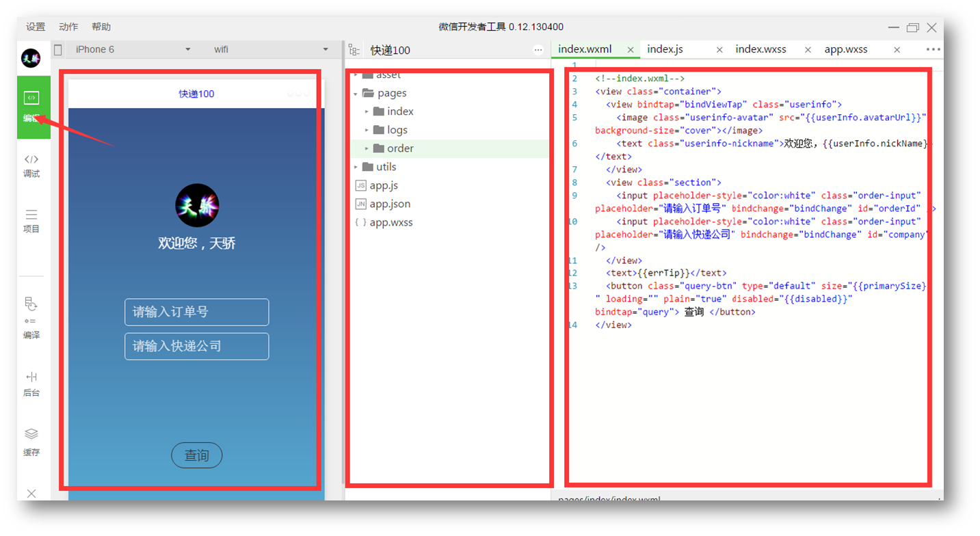980x536 pixels.
Task: Click code line 3 with class="container"
Action: pyautogui.click(x=658, y=91)
